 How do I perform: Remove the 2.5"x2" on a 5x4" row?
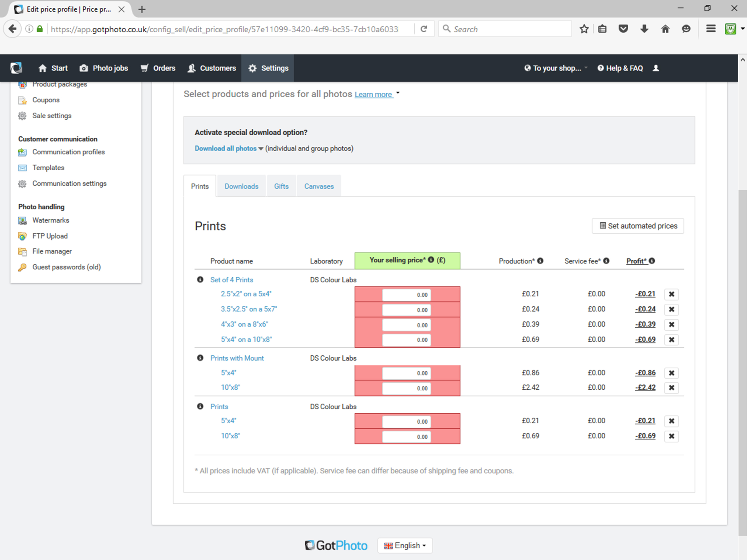tap(671, 294)
